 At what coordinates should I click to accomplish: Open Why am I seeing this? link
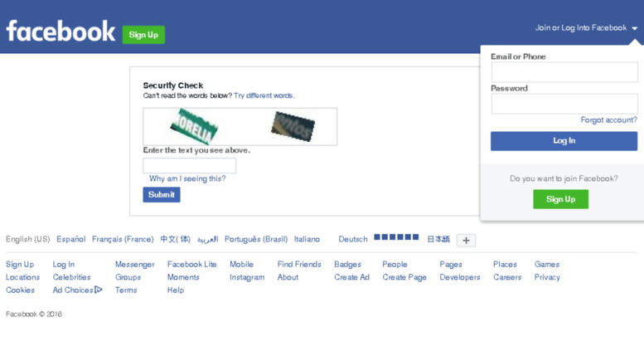click(x=187, y=178)
